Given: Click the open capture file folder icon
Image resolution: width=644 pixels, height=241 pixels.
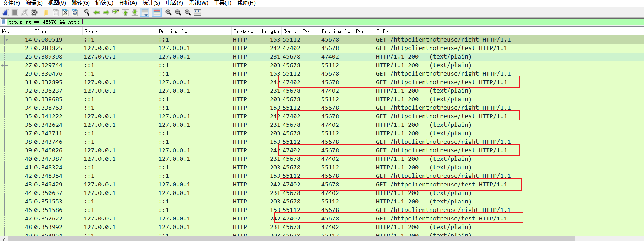Looking at the screenshot, I should (46, 12).
